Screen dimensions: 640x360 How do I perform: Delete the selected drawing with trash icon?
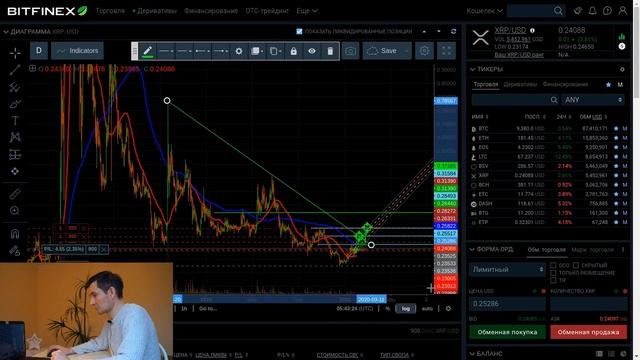coord(330,51)
